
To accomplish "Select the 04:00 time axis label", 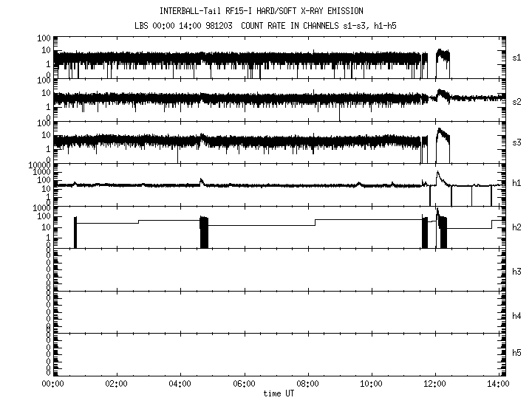I will (x=180, y=384).
